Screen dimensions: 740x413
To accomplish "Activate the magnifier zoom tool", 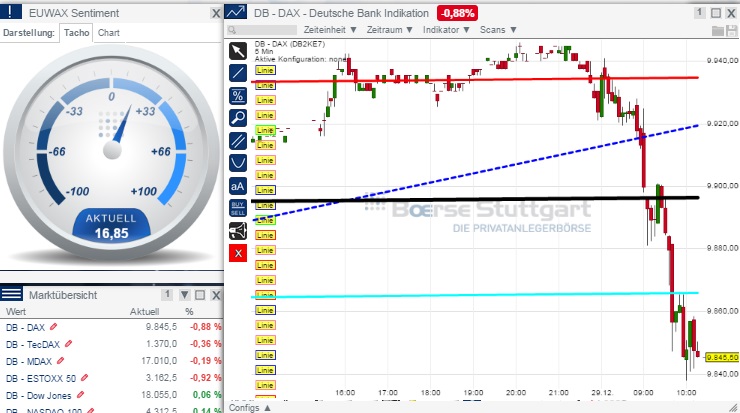I will pyautogui.click(x=238, y=118).
